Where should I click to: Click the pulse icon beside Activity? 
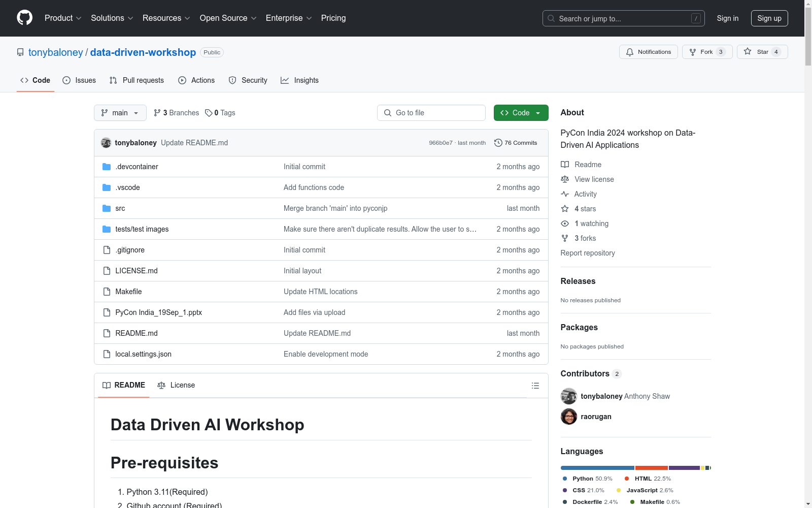565,194
